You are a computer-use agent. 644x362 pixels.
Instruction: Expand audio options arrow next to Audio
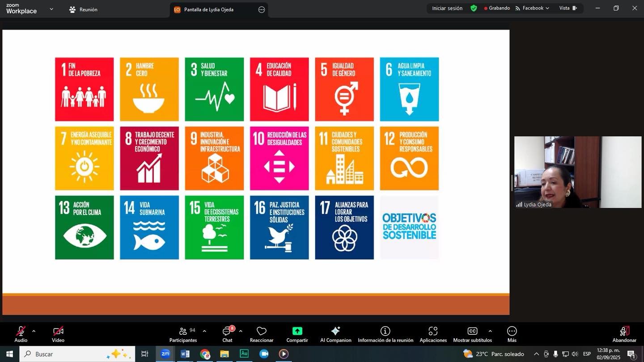pos(34,331)
